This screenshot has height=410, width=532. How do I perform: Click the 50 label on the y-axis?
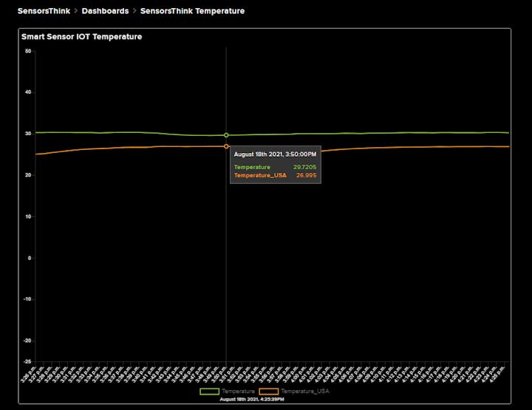click(x=28, y=52)
